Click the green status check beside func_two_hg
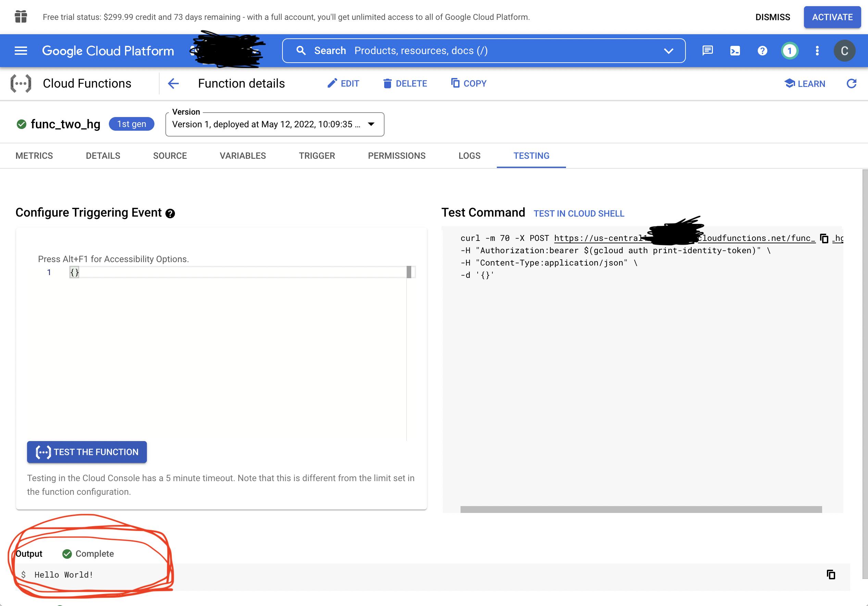The image size is (868, 606). [22, 124]
